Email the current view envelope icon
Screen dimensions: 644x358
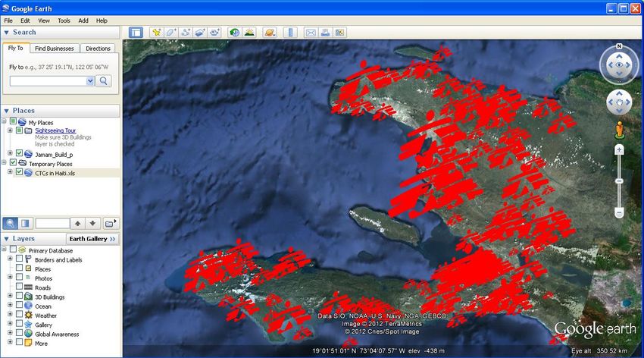(x=311, y=33)
